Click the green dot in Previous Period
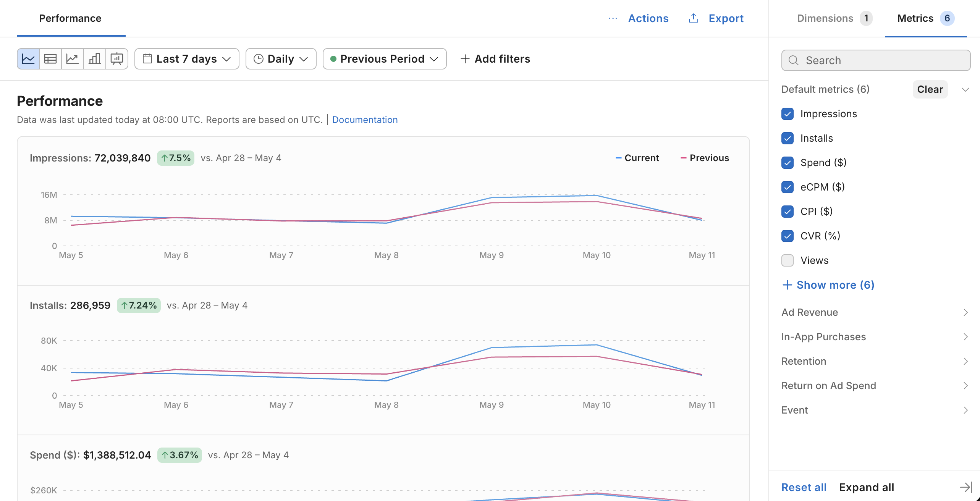This screenshot has height=501, width=980. coord(333,59)
